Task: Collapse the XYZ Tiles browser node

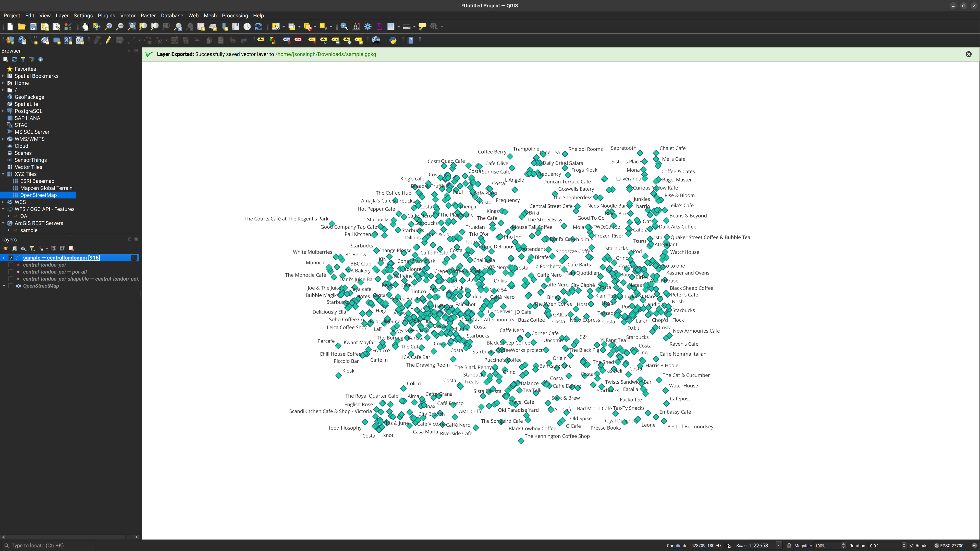Action: pos(3,174)
